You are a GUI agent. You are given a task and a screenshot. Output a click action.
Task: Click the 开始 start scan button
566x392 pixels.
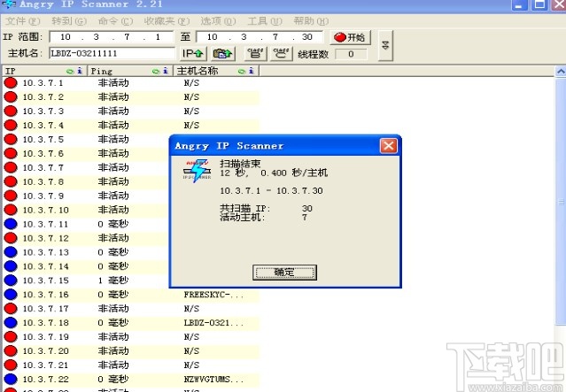pos(350,37)
